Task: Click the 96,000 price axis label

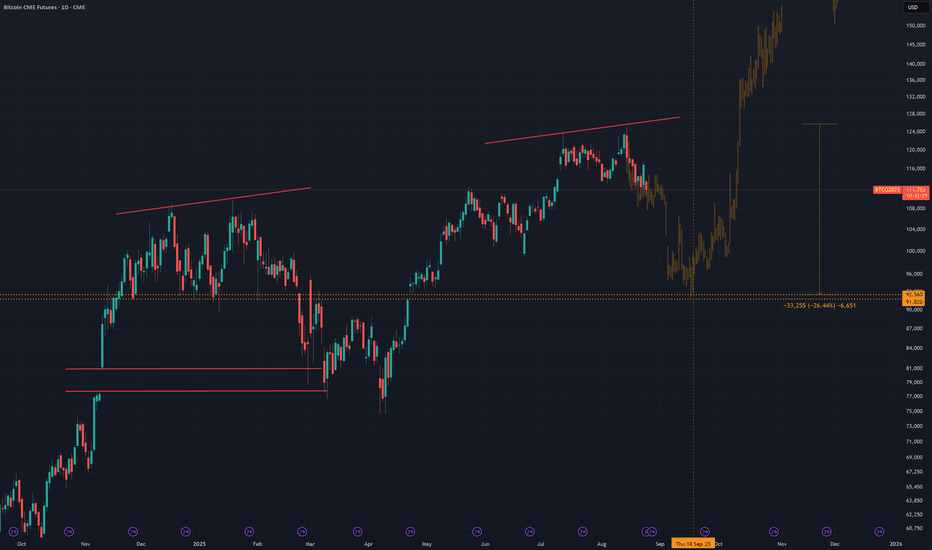Action: [915, 274]
